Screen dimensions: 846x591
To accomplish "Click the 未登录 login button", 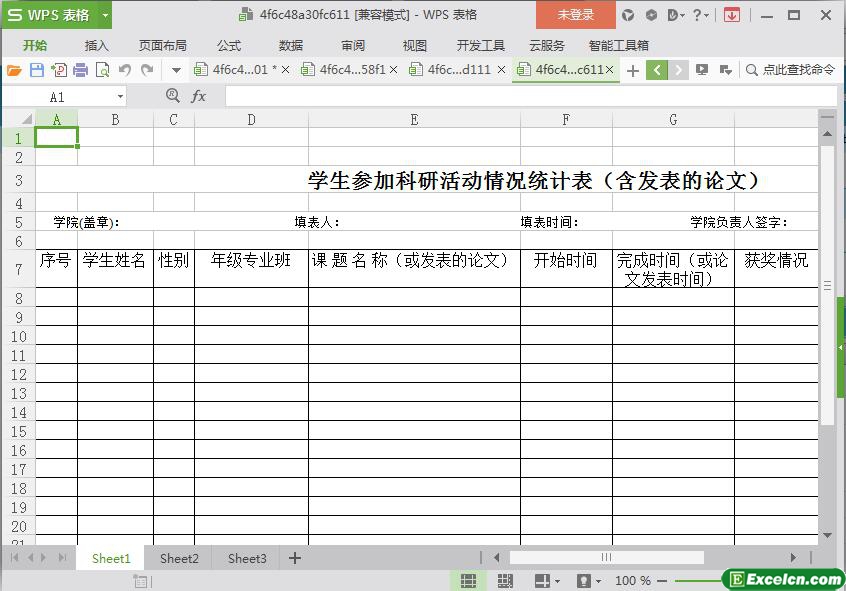I will click(x=576, y=15).
